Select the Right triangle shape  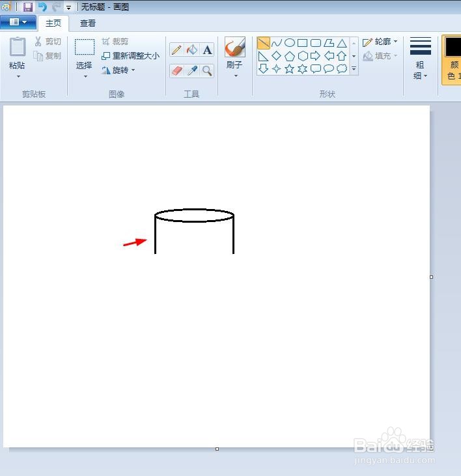pyautogui.click(x=264, y=56)
